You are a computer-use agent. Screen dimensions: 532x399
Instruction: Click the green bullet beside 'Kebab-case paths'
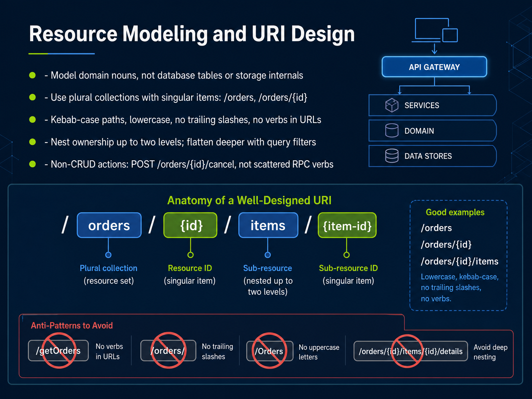[x=33, y=119]
